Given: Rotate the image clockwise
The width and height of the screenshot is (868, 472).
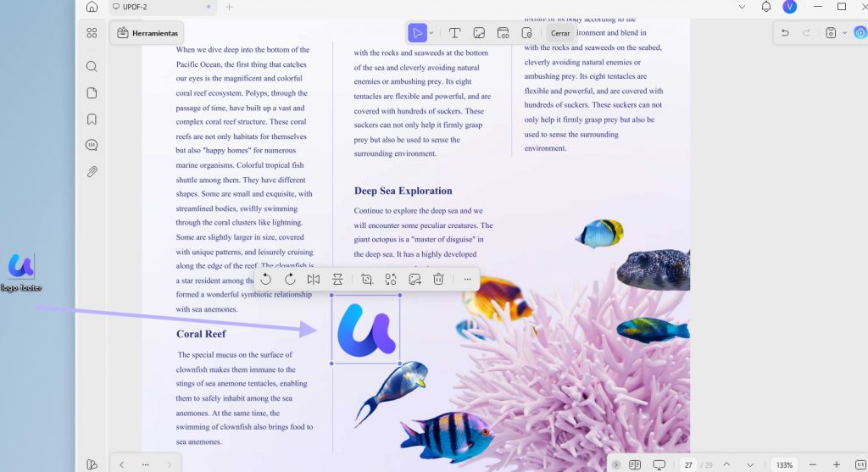Looking at the screenshot, I should click(290, 280).
